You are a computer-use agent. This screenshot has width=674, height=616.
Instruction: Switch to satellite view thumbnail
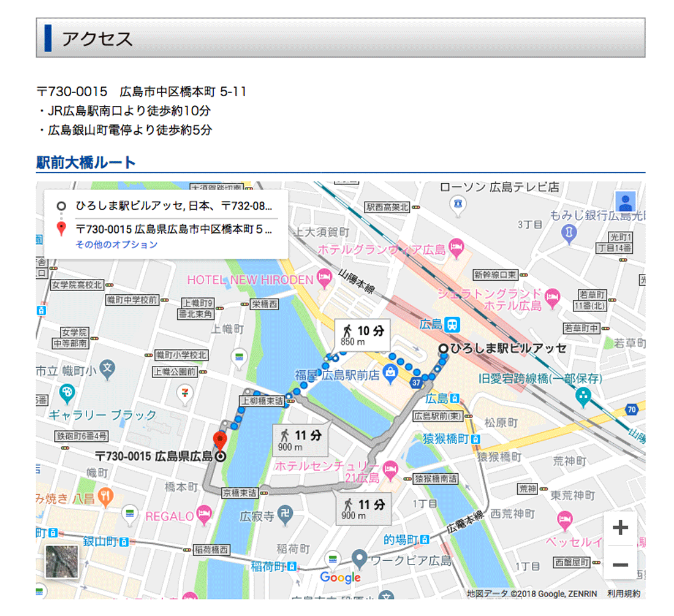[x=62, y=561]
